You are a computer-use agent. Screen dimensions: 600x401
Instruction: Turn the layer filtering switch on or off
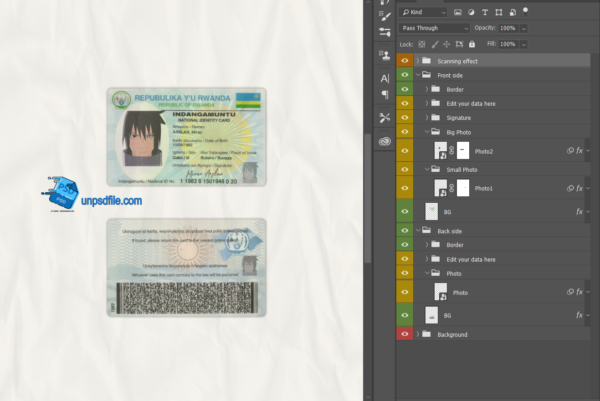[x=525, y=10]
